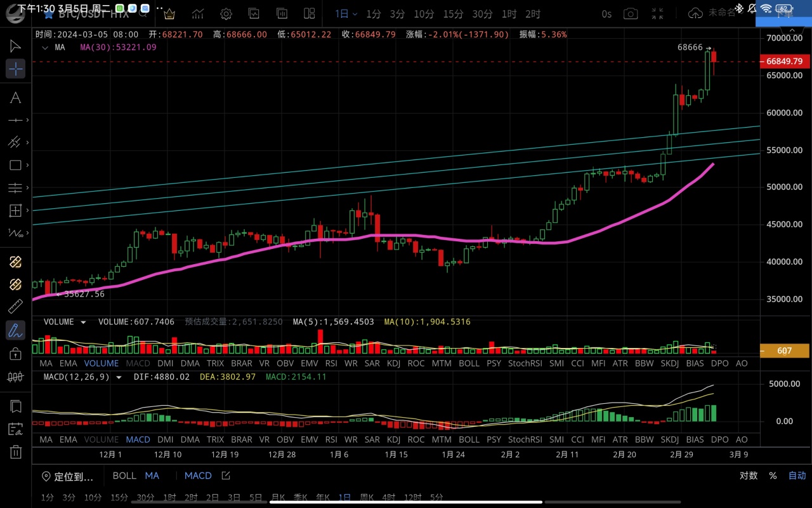Select the rectangle shape tool
The image size is (812, 508).
click(x=15, y=165)
